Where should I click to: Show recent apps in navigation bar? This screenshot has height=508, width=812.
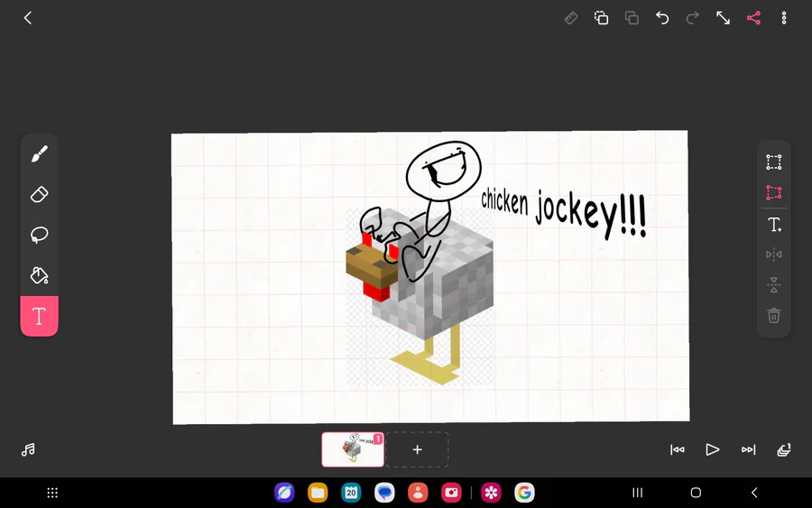tap(638, 493)
